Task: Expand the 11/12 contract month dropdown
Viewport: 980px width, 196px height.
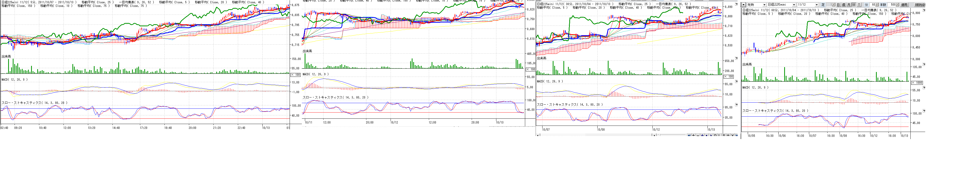Action: point(817,5)
